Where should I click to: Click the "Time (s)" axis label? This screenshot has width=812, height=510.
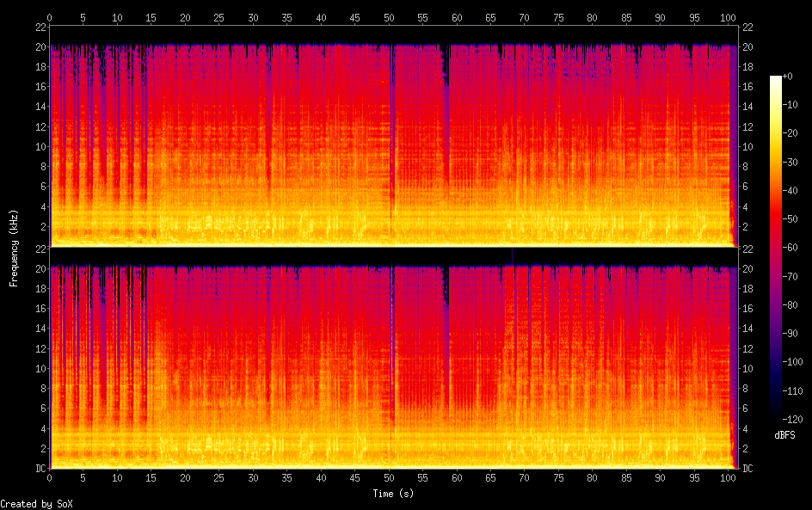coord(395,494)
